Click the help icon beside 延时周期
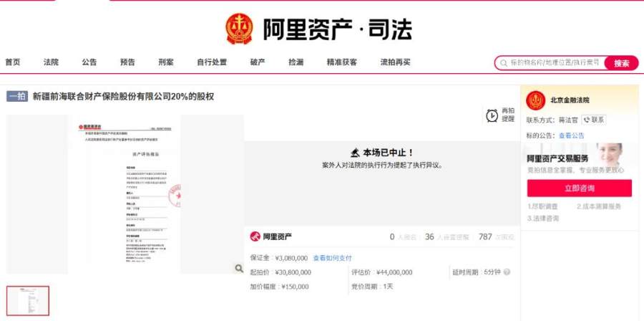 click(x=507, y=272)
